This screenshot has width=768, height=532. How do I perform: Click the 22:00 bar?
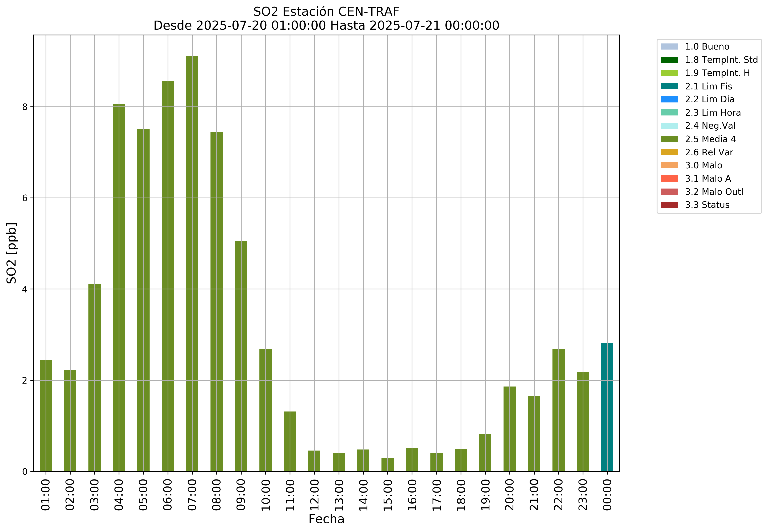[x=558, y=410]
